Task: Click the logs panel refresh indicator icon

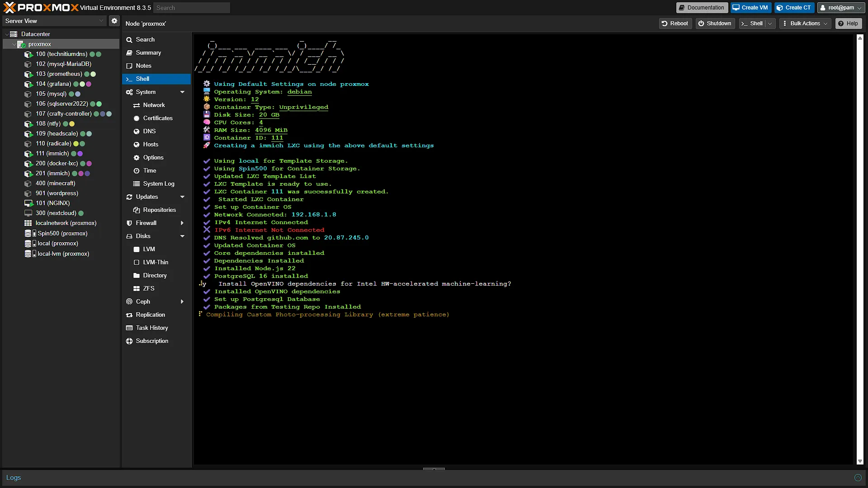Action: (x=858, y=478)
